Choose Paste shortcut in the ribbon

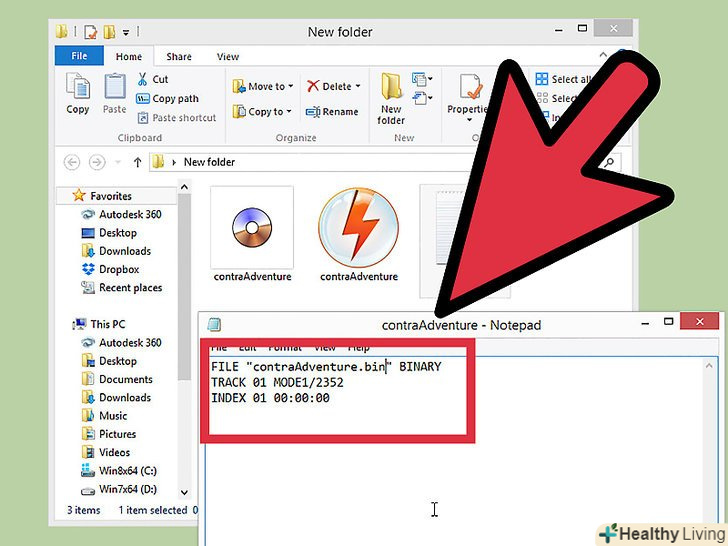tap(177, 118)
